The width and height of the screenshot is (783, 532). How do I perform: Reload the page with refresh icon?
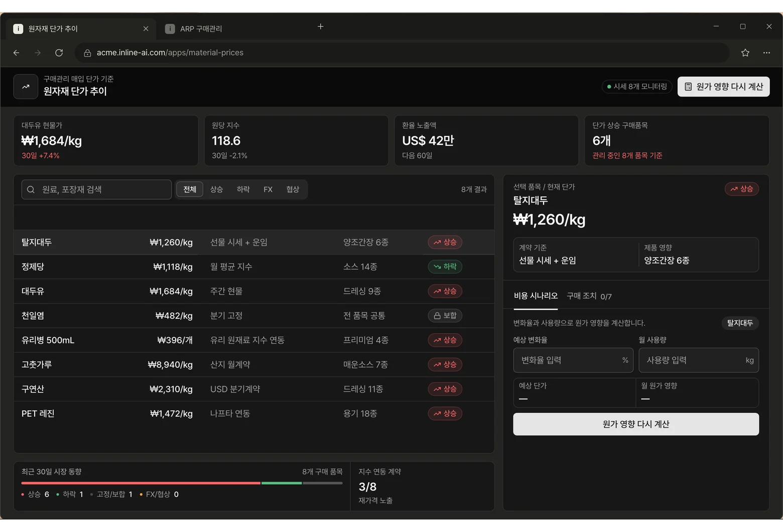pos(59,53)
